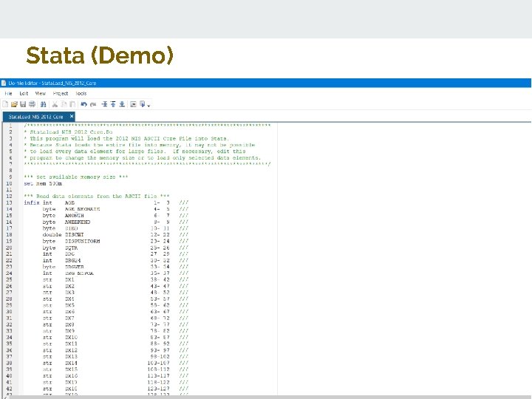Click the comment 'Read data elements from the ASCII file'
This screenshot has width=532, height=399.
click(97, 196)
